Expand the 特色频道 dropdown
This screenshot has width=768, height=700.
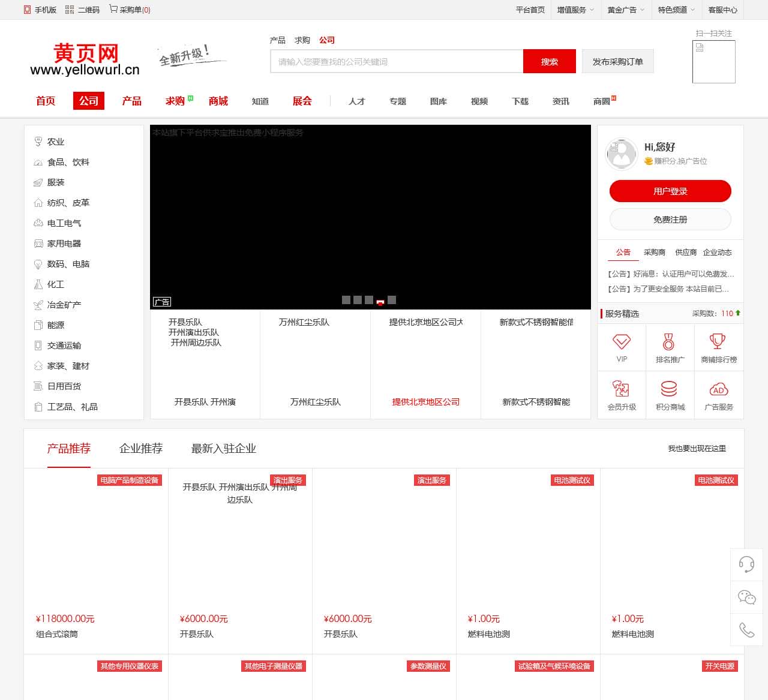676,10
